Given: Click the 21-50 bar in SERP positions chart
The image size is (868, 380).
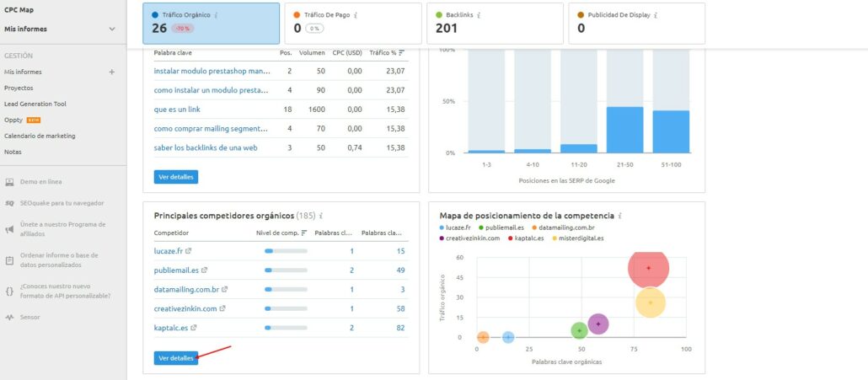Looking at the screenshot, I should click(624, 130).
